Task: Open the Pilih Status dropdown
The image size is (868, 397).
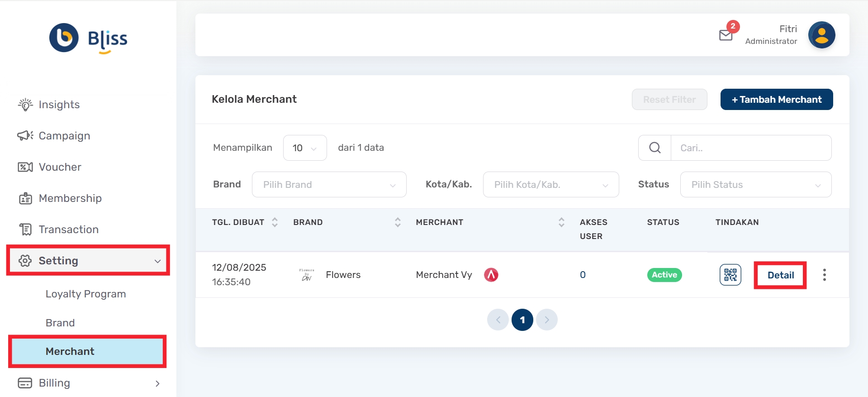Action: tap(755, 185)
